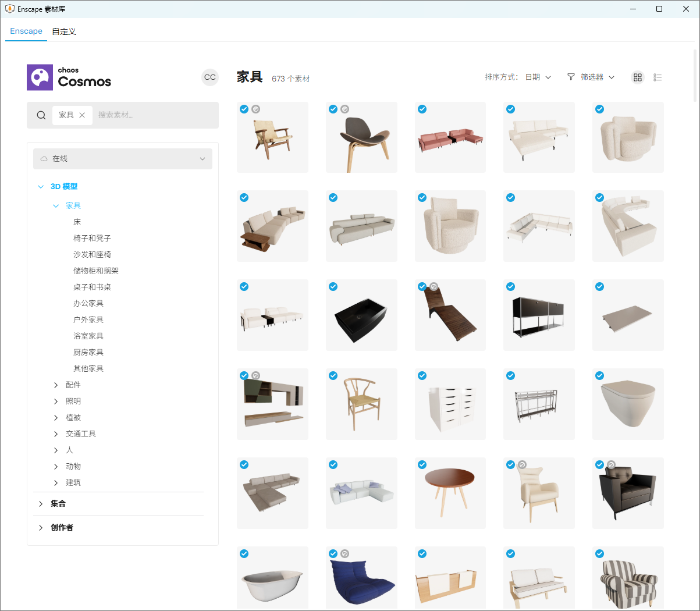The width and height of the screenshot is (700, 611).
Task: Click the filter funnel icon
Action: 571,77
